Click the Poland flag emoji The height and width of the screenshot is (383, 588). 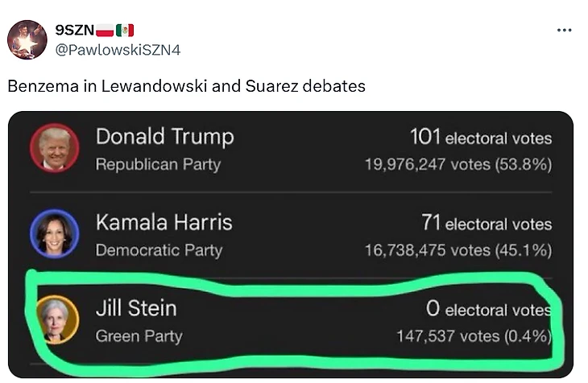pos(105,31)
